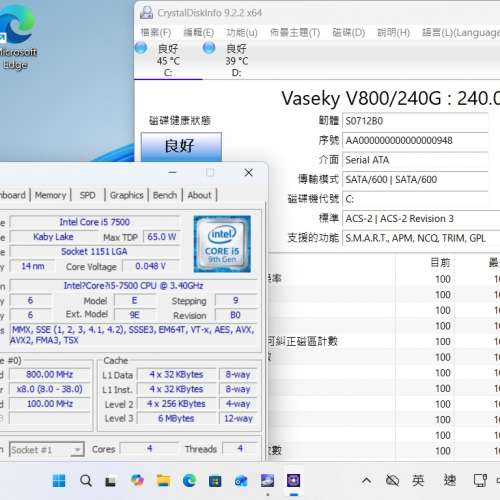500x500 pixels.
Task: Click the L1 Data value 4 x 32 KBytes
Action: [176, 374]
